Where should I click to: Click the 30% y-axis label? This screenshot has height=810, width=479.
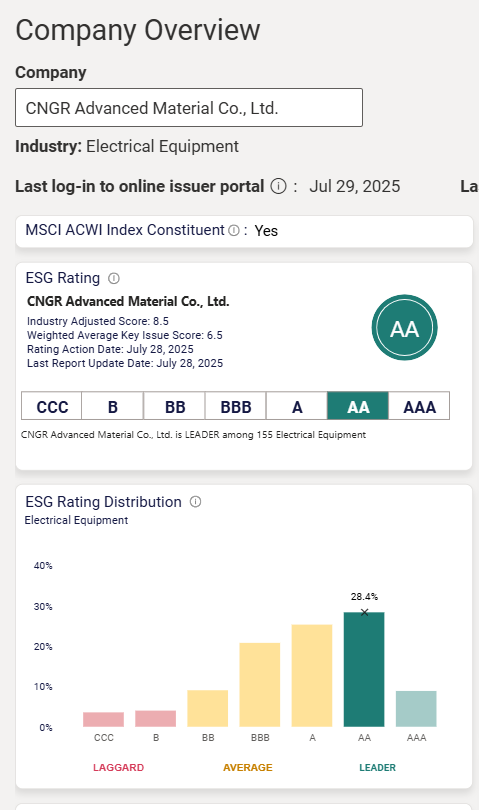point(43,606)
